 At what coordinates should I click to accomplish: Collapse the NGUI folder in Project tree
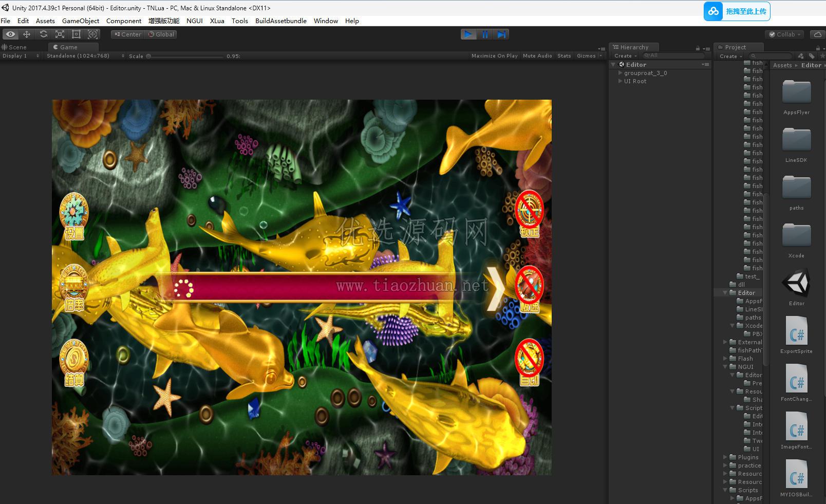coord(725,367)
